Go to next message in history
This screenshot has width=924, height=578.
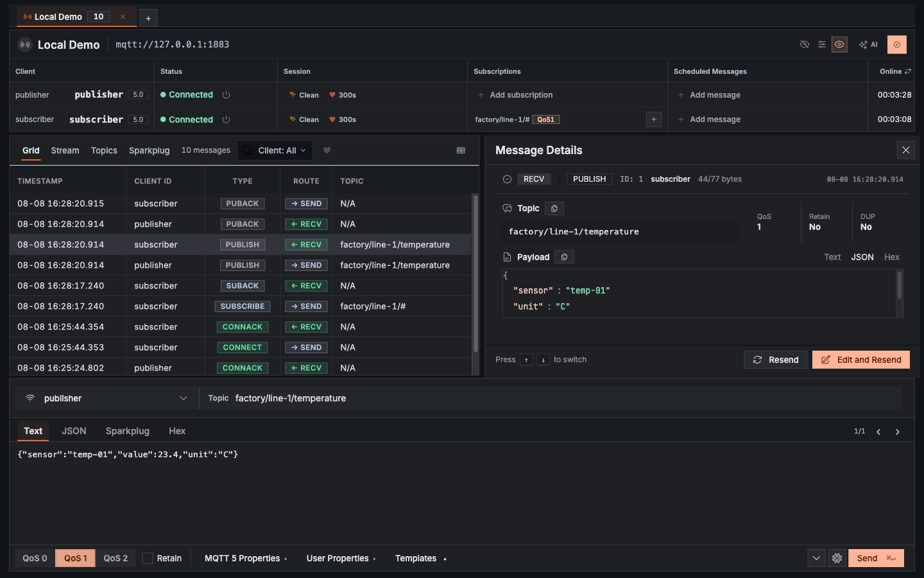click(x=898, y=432)
